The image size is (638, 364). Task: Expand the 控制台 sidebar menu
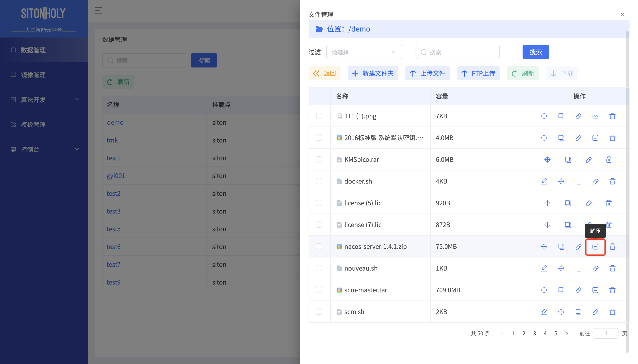44,150
